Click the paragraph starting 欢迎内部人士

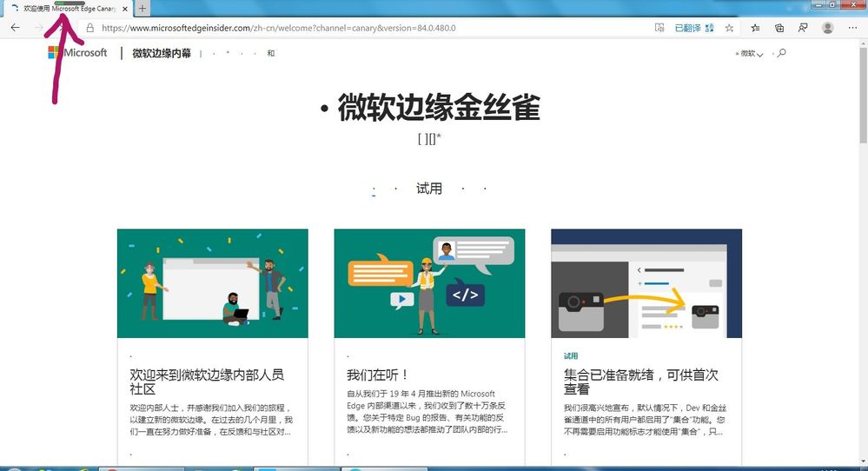click(x=211, y=420)
